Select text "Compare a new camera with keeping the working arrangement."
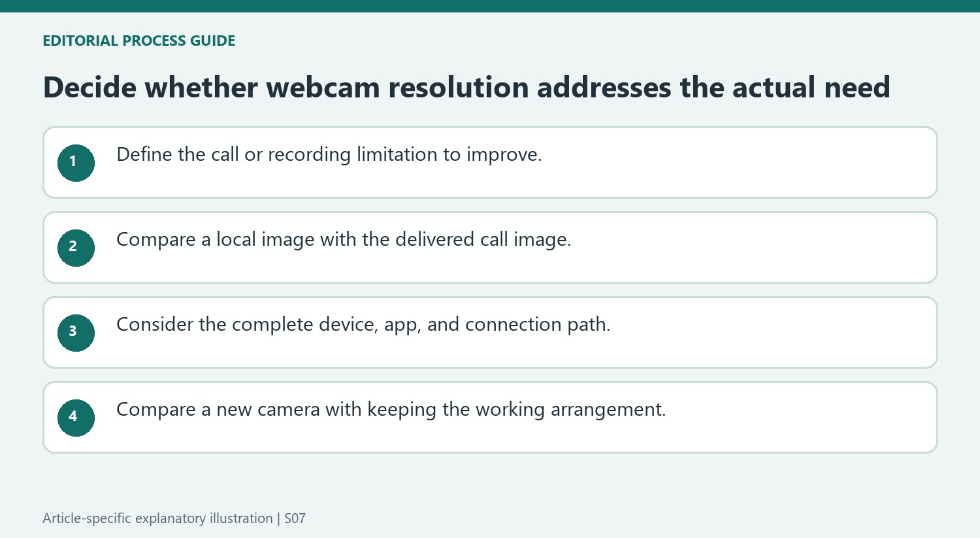Viewport: 980px width, 538px height. coord(391,410)
